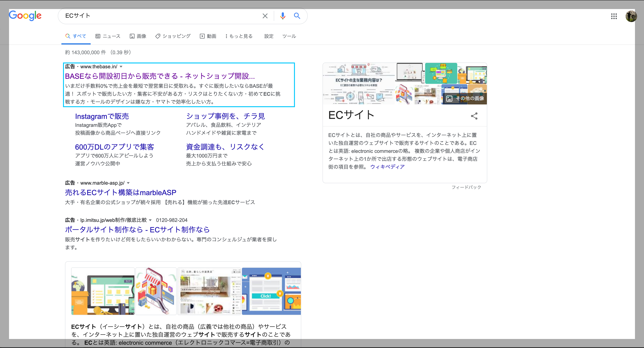Open the Google apps launcher grid
Viewport: 644px width, 348px height.
click(x=614, y=16)
